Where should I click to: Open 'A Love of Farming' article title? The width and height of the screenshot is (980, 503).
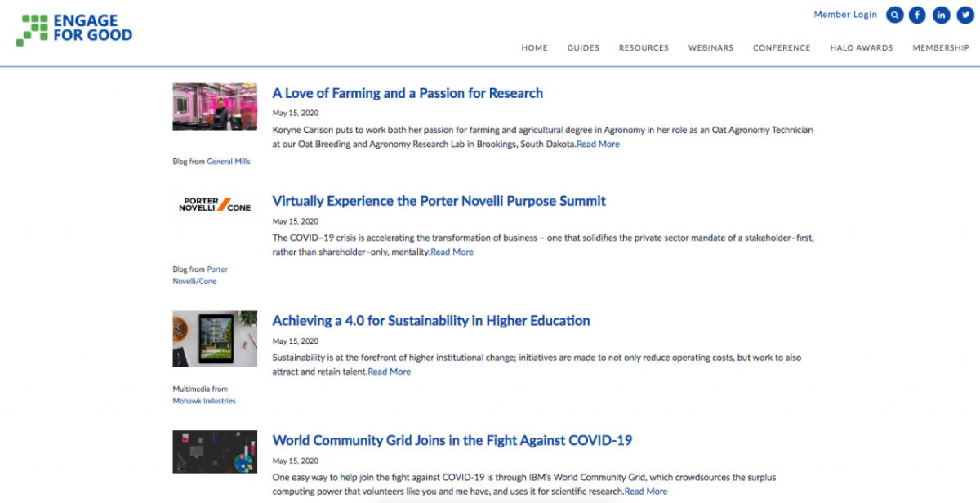point(408,93)
